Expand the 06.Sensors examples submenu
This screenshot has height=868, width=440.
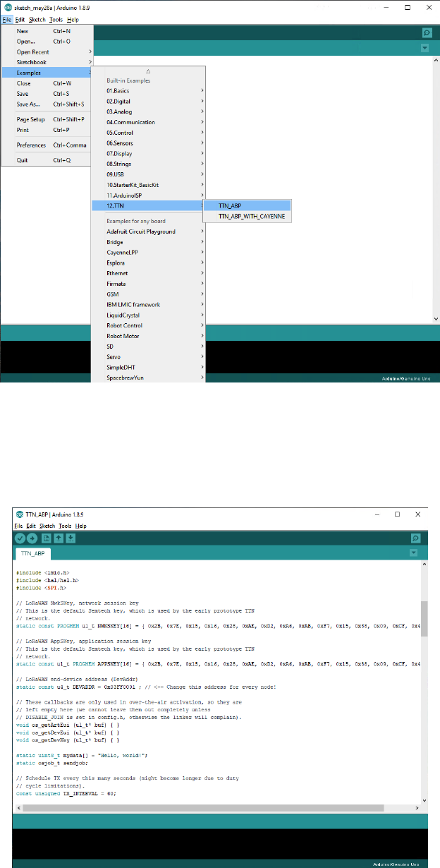(x=147, y=143)
